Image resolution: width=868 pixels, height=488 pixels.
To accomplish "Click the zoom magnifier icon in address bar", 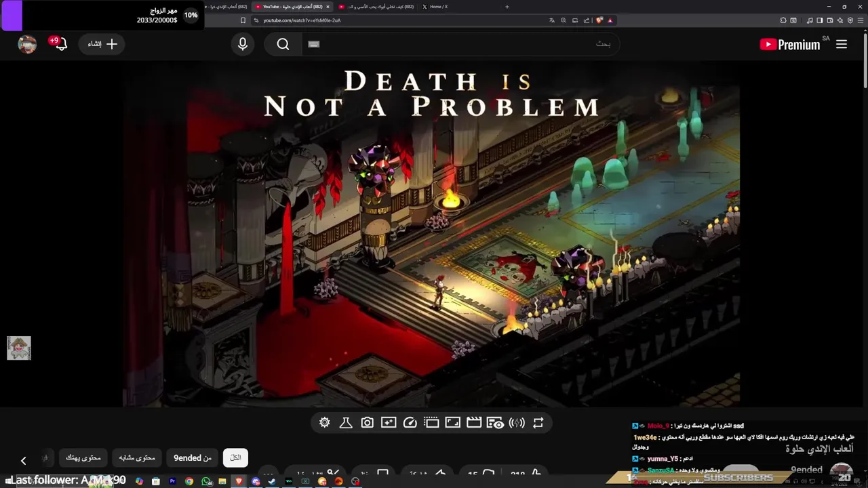I will [x=563, y=20].
